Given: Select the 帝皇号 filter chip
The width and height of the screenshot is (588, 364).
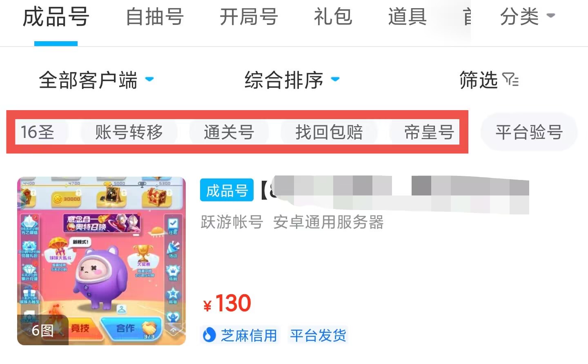Looking at the screenshot, I should coord(425,132).
